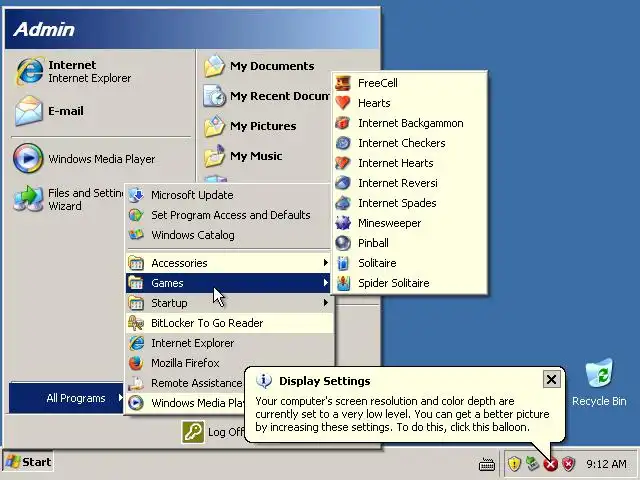Click the Mozilla Firefox icon
The width and height of the screenshot is (640, 480).
pos(136,363)
